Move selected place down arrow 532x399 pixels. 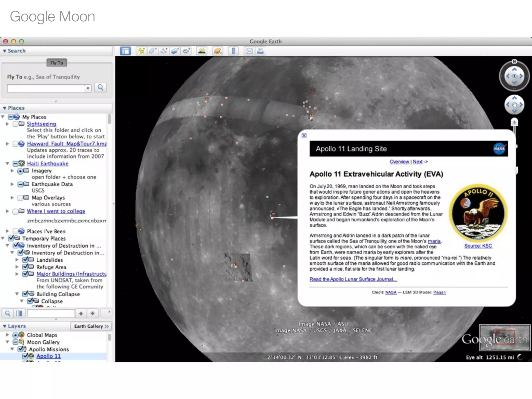92,313
